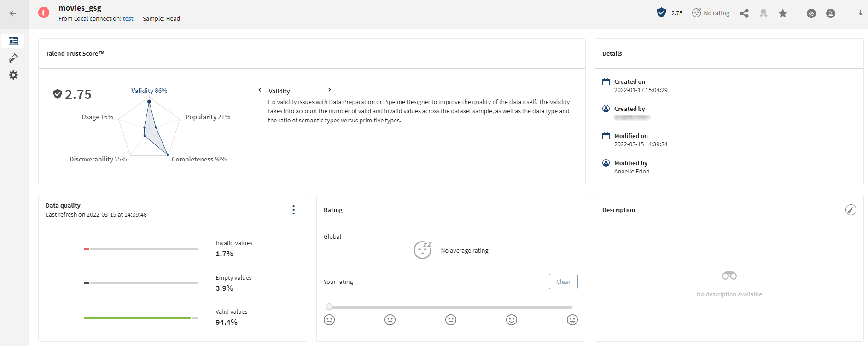Open Data quality three-dot options menu
This screenshot has height=346, width=868.
(x=293, y=210)
